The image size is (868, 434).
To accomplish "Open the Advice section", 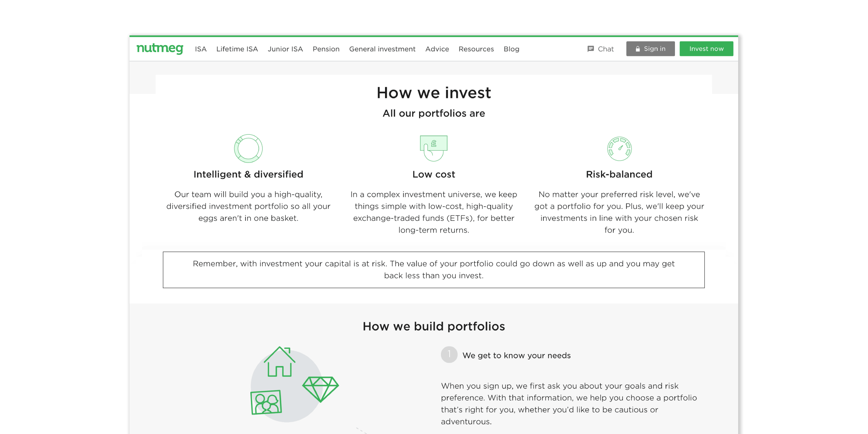I will click(437, 49).
